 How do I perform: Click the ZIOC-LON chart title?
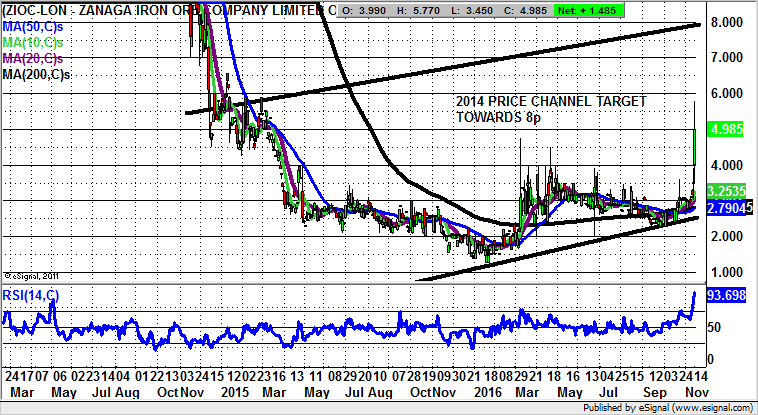pos(165,10)
